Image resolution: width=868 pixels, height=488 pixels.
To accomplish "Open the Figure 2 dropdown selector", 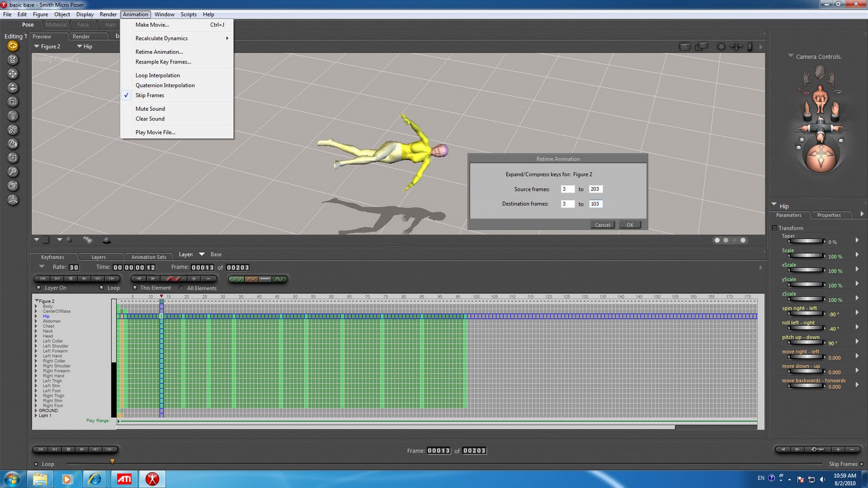I will 47,47.
